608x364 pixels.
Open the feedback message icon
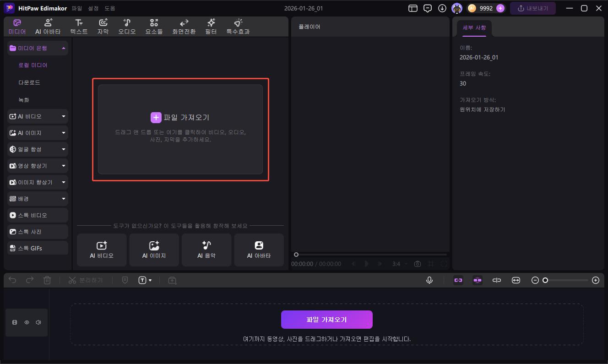coord(428,8)
